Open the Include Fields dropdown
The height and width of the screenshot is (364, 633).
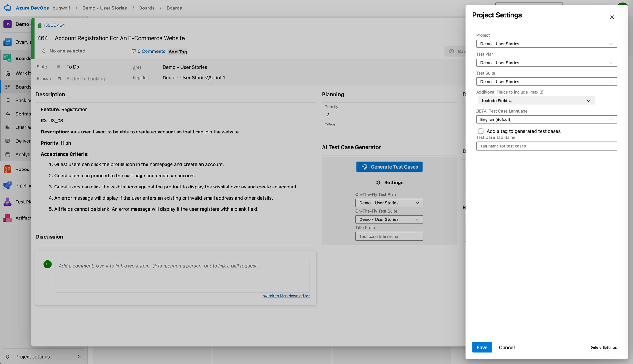(536, 101)
